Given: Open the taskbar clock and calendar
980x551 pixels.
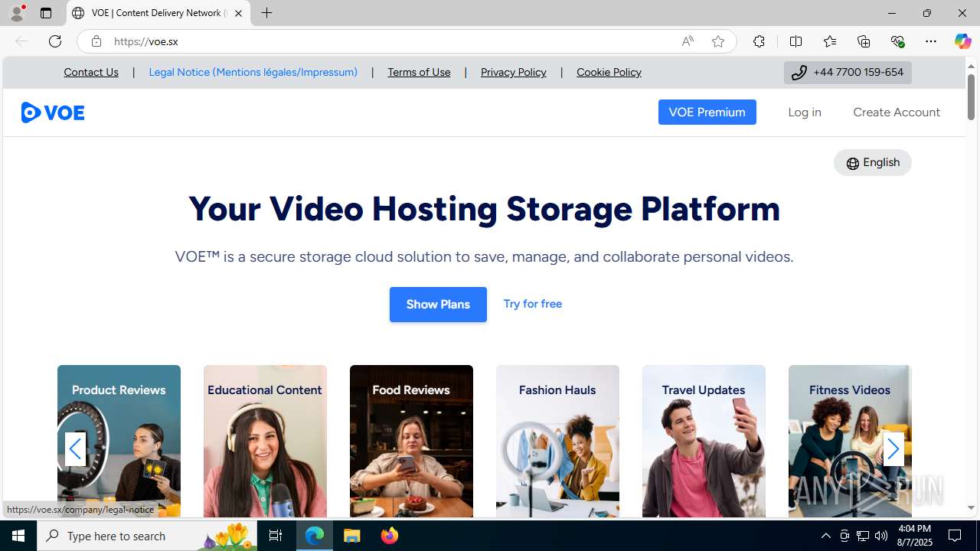Looking at the screenshot, I should [x=914, y=536].
